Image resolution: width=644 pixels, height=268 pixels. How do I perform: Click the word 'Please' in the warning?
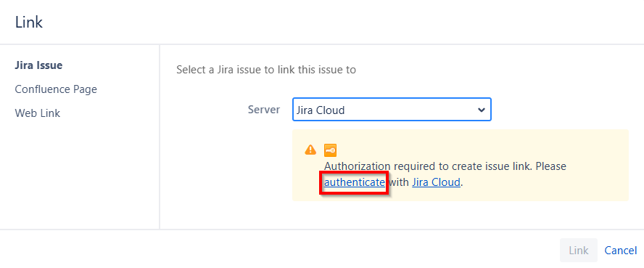click(551, 166)
